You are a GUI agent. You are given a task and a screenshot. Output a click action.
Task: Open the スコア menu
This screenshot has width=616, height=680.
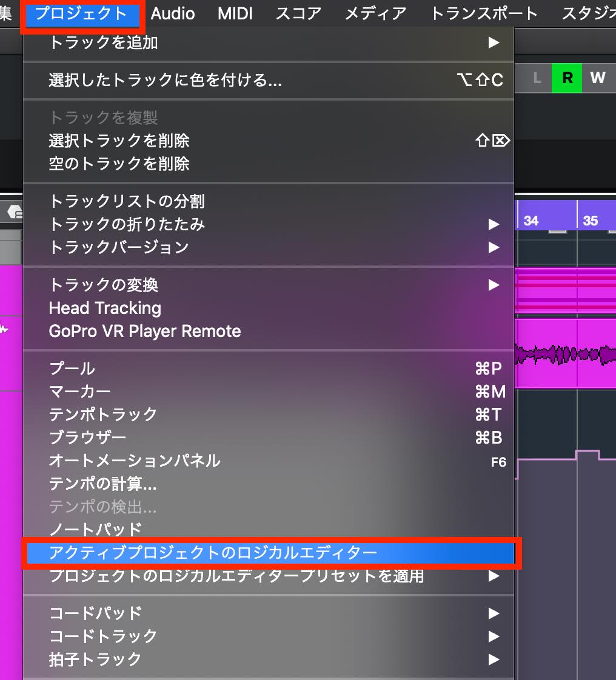(298, 13)
